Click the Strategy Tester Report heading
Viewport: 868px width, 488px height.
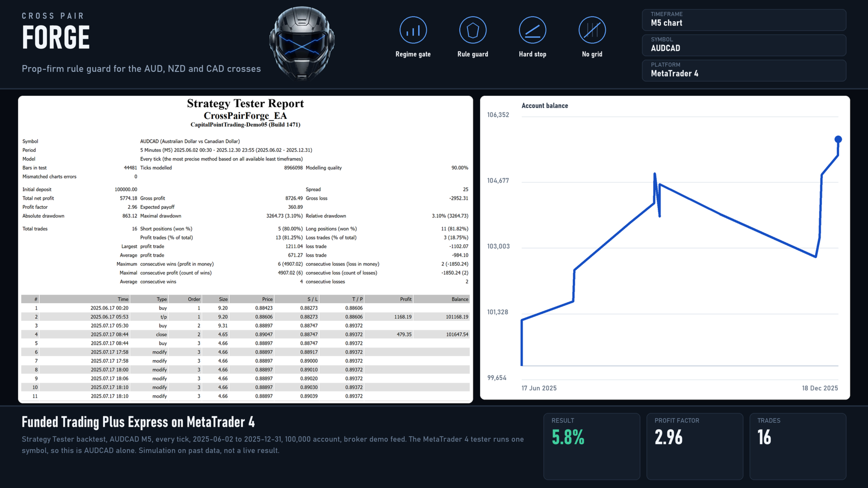[245, 103]
